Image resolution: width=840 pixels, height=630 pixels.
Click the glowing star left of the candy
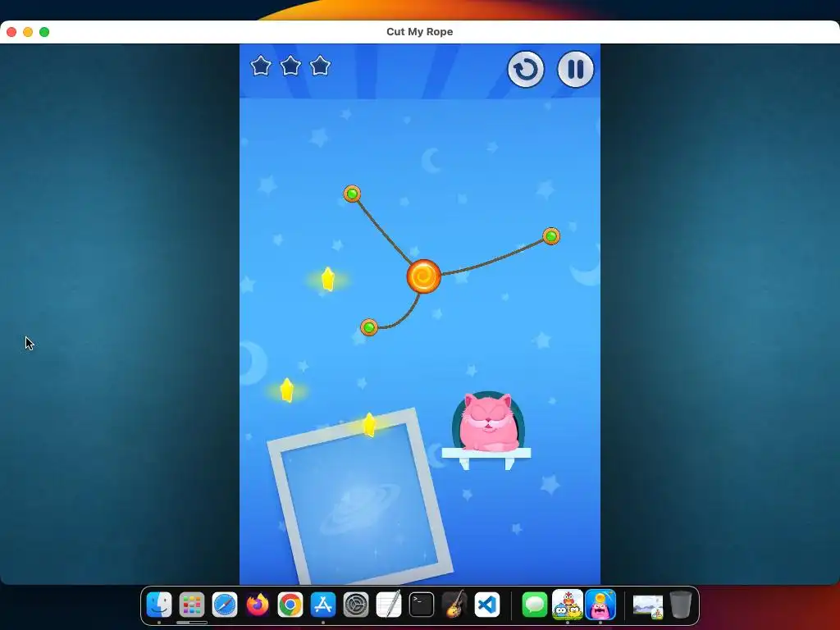tap(328, 279)
